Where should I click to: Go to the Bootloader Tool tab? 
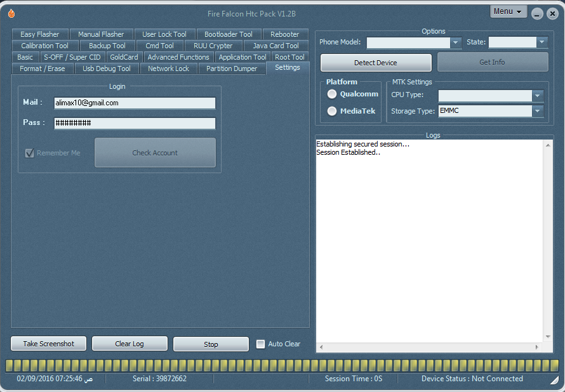229,34
